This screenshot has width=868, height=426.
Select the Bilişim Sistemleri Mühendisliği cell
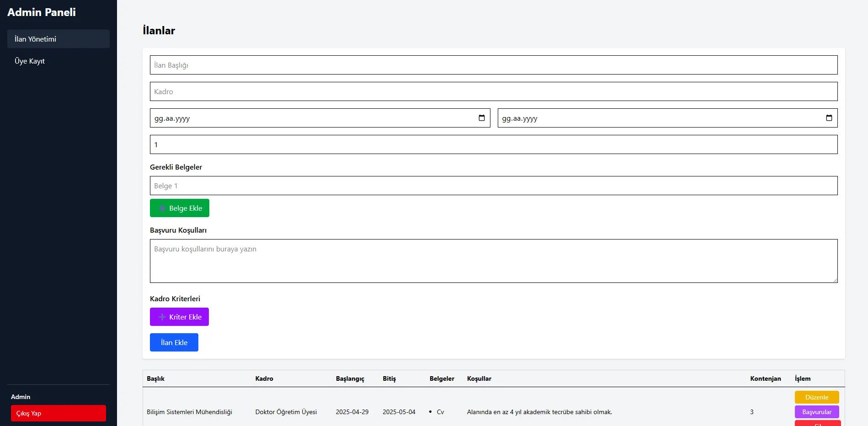pyautogui.click(x=189, y=412)
